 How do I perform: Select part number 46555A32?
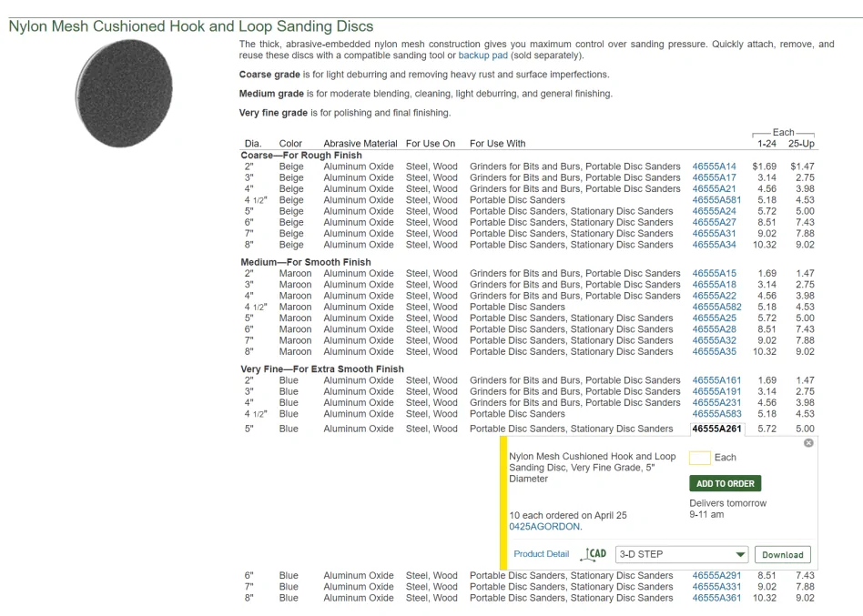714,340
